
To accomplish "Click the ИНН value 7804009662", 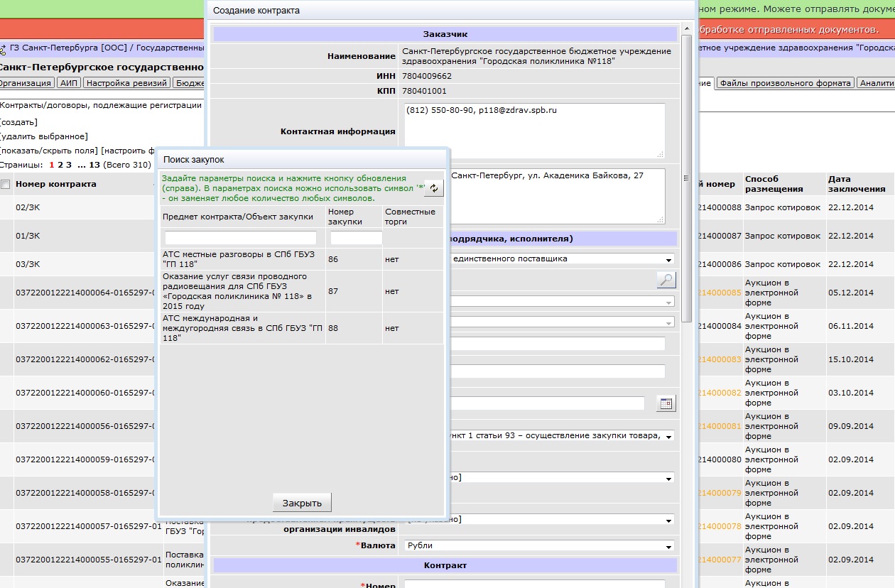I will coord(426,76).
